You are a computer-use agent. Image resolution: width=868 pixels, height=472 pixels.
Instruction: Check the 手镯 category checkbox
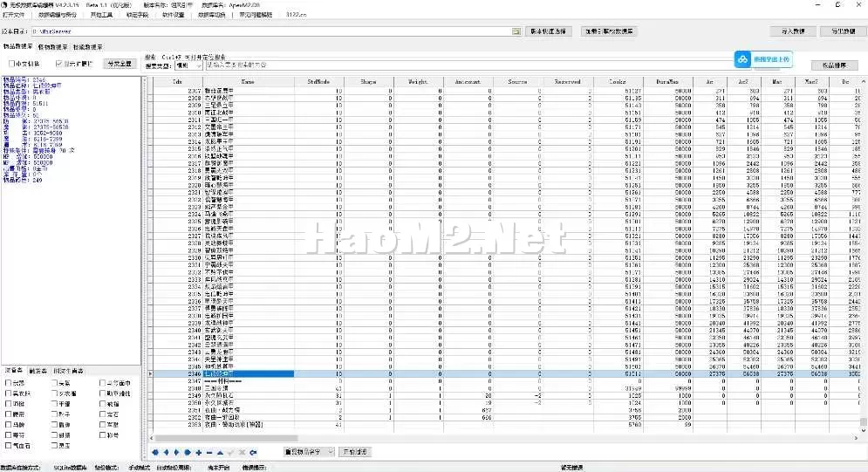[55, 403]
